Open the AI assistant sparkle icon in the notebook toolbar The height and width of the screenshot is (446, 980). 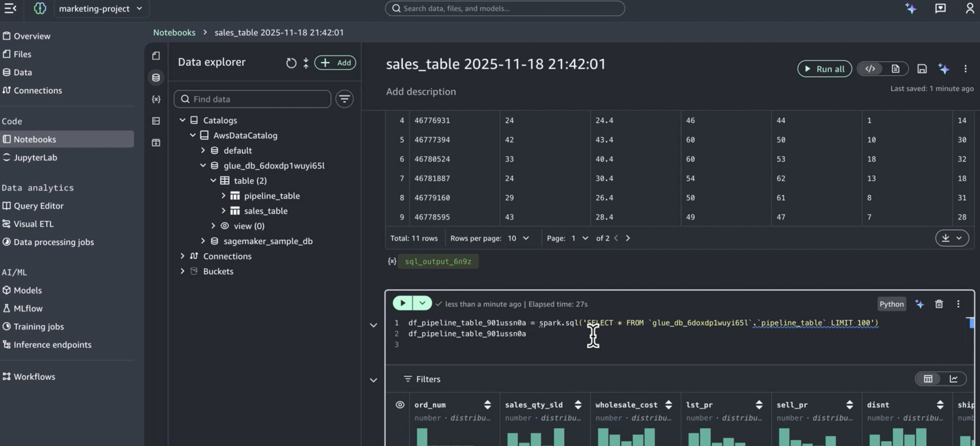coord(944,69)
